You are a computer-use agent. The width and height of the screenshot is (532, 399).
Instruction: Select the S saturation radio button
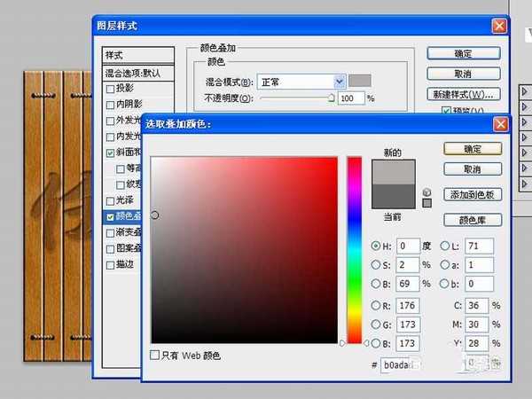377,264
